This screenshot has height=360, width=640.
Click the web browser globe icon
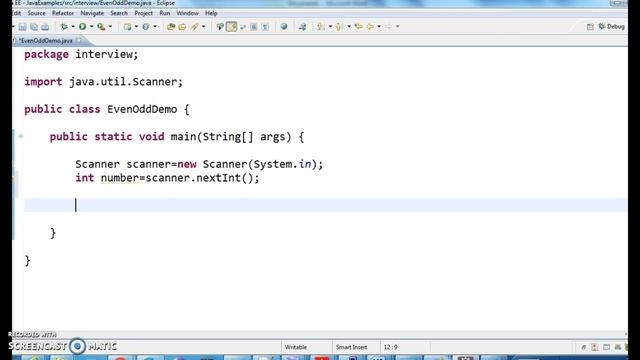(284, 27)
